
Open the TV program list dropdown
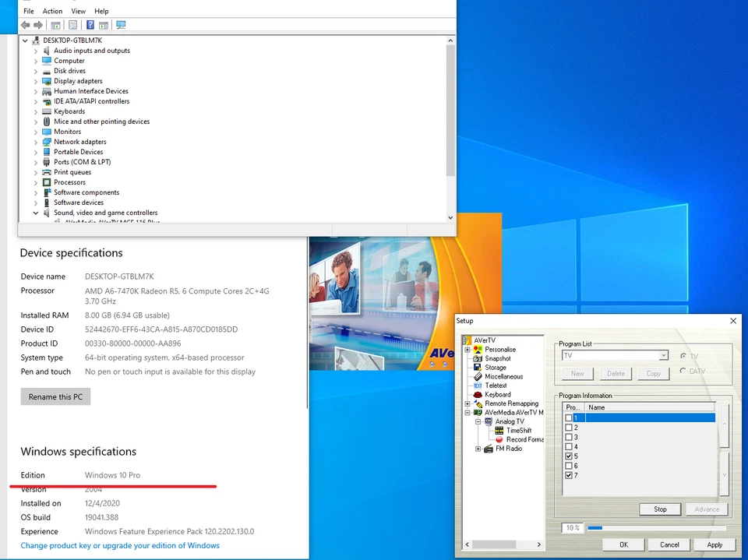click(x=662, y=355)
